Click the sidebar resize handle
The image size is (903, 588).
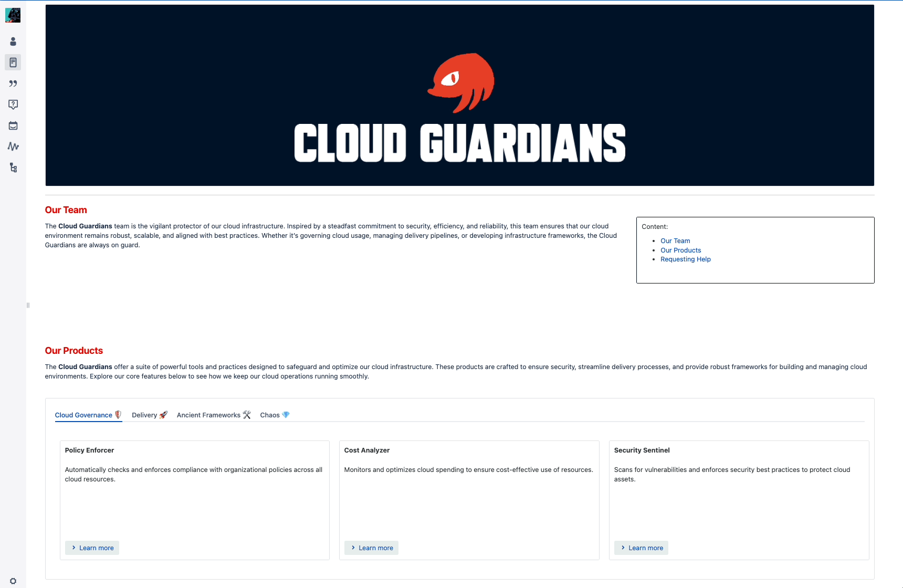28,305
